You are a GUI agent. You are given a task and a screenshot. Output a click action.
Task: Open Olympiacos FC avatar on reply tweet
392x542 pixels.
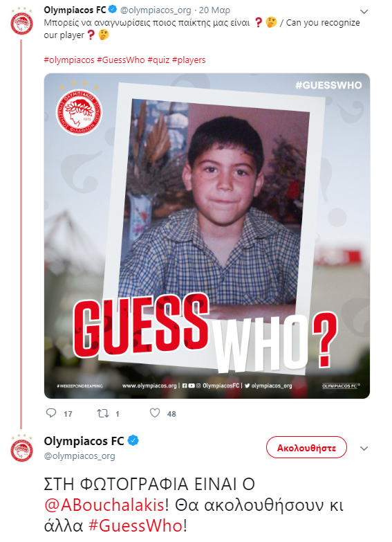point(21,449)
